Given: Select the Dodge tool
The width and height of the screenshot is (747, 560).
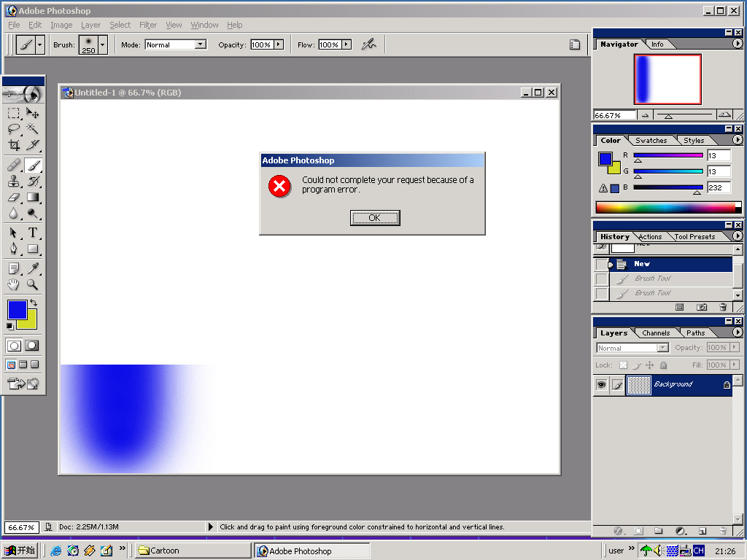Looking at the screenshot, I should click(x=32, y=214).
